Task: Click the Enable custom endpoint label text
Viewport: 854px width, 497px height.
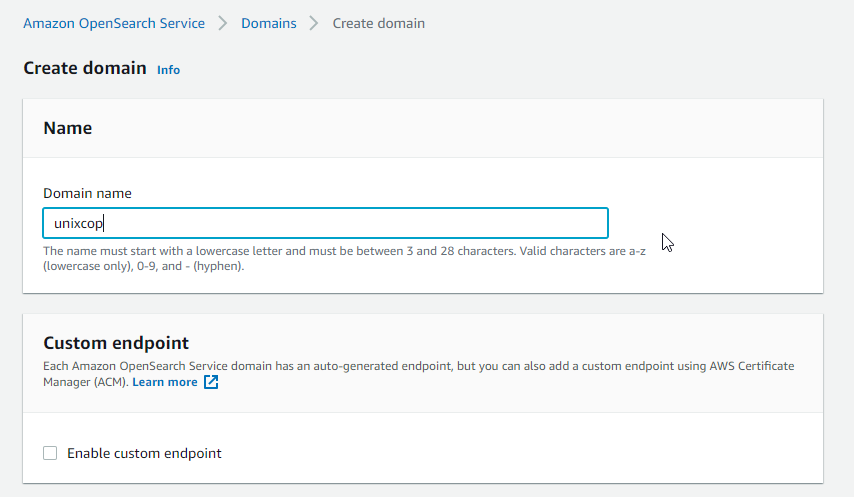Action: [x=144, y=453]
